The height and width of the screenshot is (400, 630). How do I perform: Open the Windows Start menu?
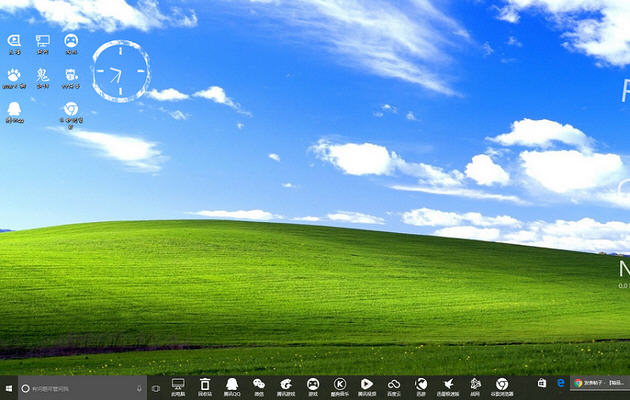point(8,388)
